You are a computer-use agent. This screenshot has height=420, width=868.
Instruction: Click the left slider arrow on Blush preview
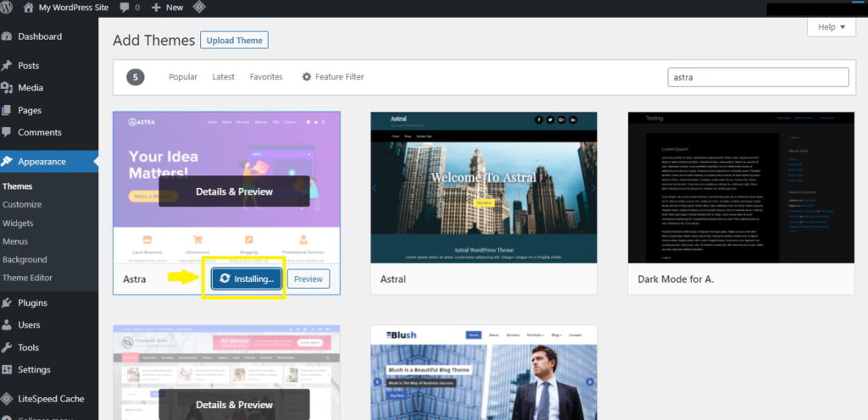pos(377,382)
